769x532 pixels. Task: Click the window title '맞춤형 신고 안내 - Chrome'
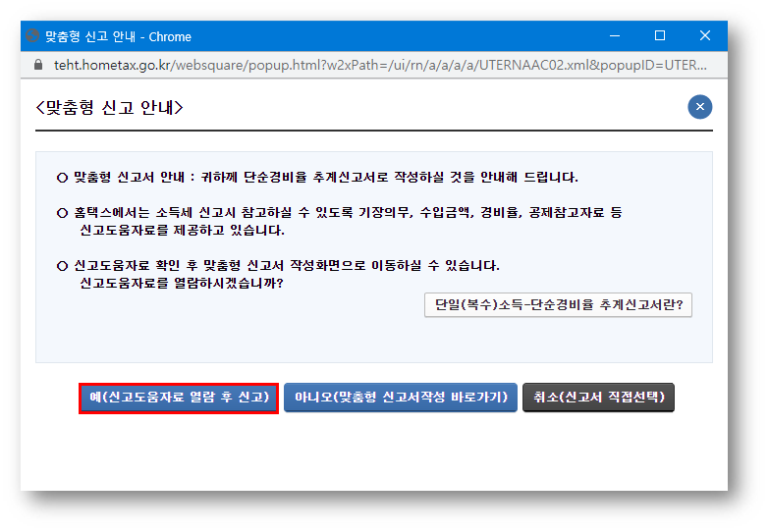(118, 36)
